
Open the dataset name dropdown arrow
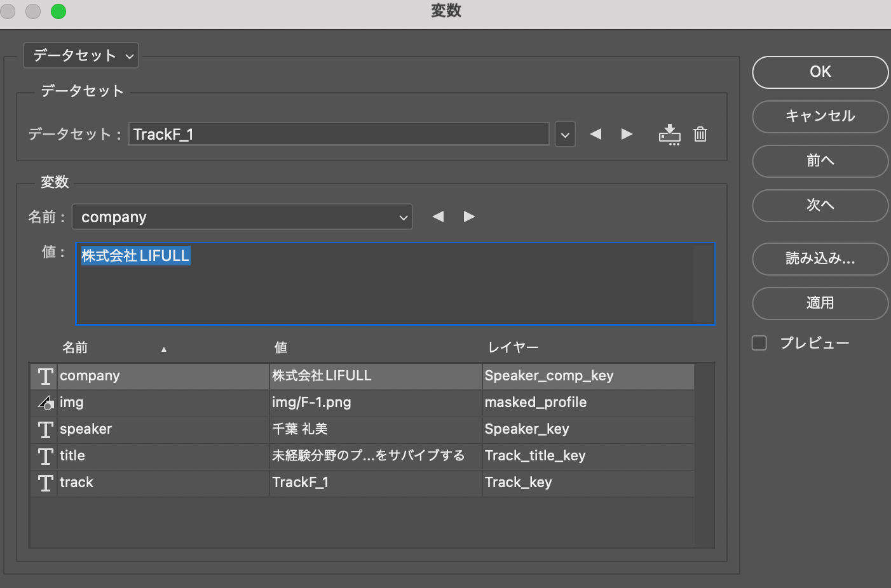pyautogui.click(x=564, y=134)
